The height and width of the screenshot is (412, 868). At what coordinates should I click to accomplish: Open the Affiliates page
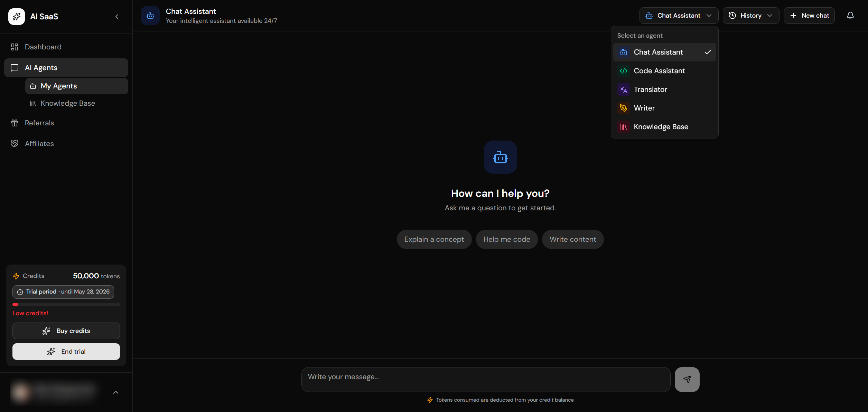(66, 144)
